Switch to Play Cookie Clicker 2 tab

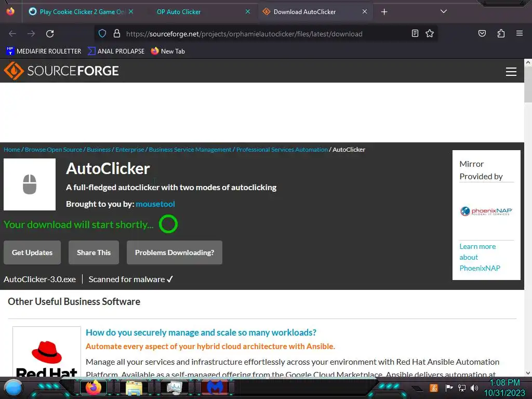[81, 12]
